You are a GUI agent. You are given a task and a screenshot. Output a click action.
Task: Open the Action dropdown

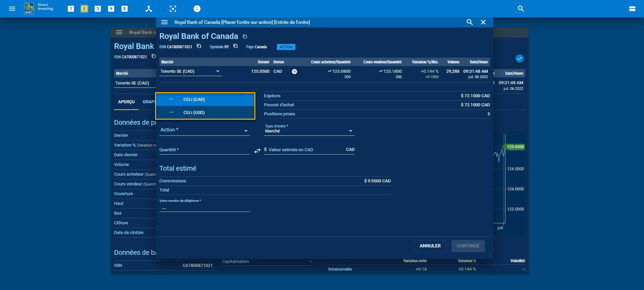[x=204, y=130]
